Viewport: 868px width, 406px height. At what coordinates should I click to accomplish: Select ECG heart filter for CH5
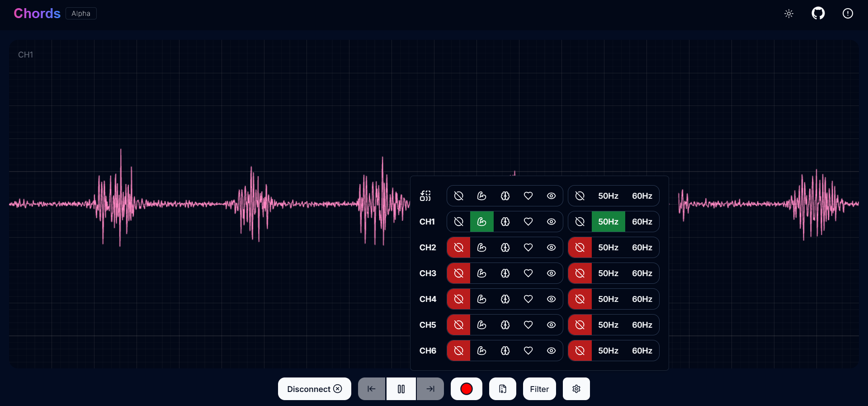(528, 325)
